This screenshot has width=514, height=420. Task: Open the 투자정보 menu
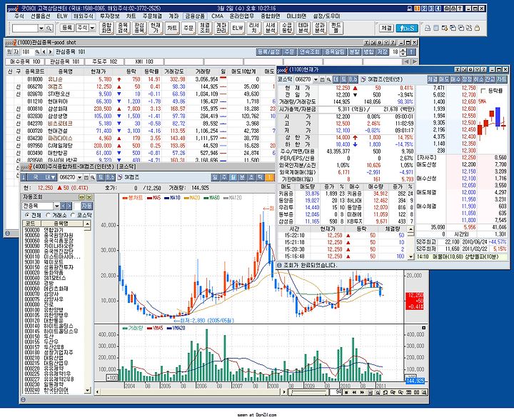pos(110,16)
